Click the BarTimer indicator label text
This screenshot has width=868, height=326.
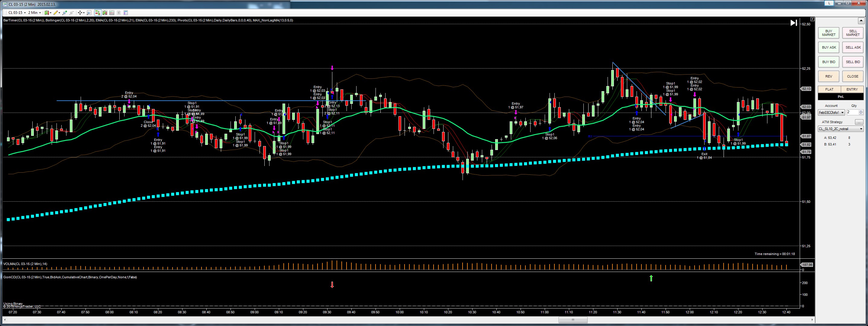click(x=24, y=20)
